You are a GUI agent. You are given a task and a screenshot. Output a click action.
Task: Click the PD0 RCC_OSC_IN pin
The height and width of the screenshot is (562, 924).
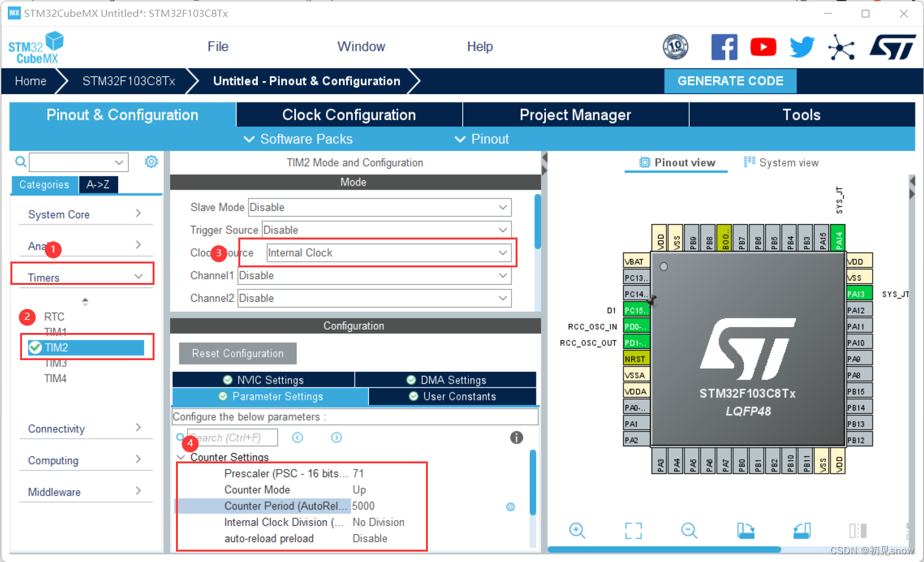coord(636,326)
